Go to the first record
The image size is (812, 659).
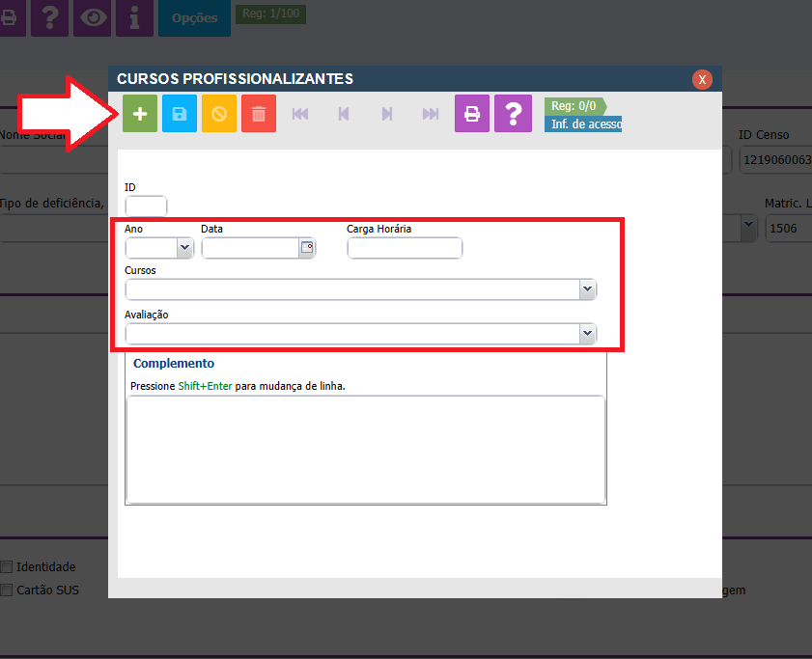[300, 114]
